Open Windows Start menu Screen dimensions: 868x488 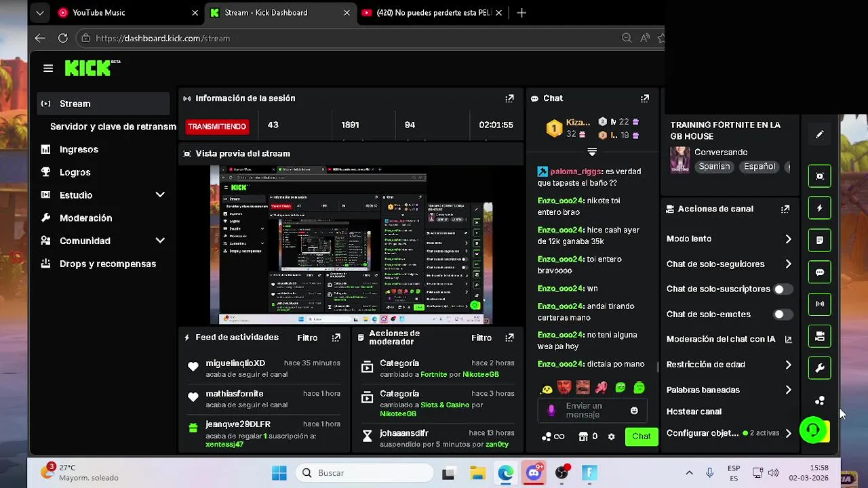(x=279, y=473)
